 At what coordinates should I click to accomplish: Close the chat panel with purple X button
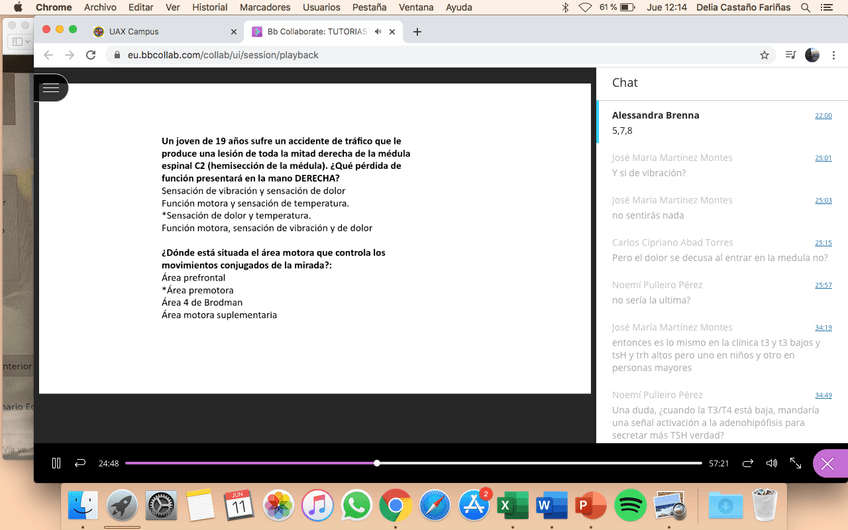827,463
